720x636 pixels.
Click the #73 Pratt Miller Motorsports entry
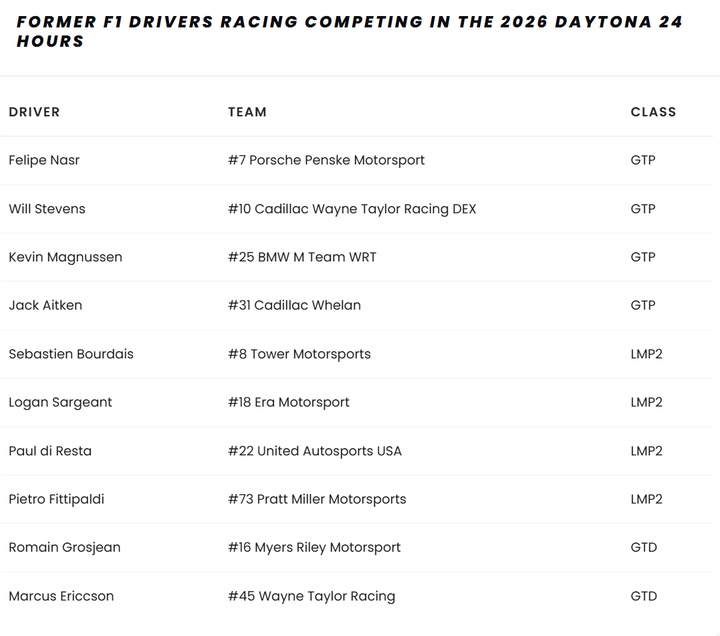point(317,499)
